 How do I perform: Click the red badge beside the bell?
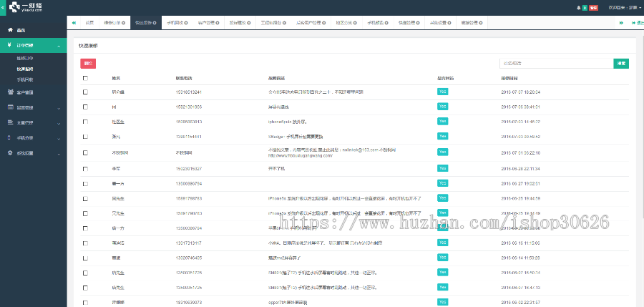593,7
